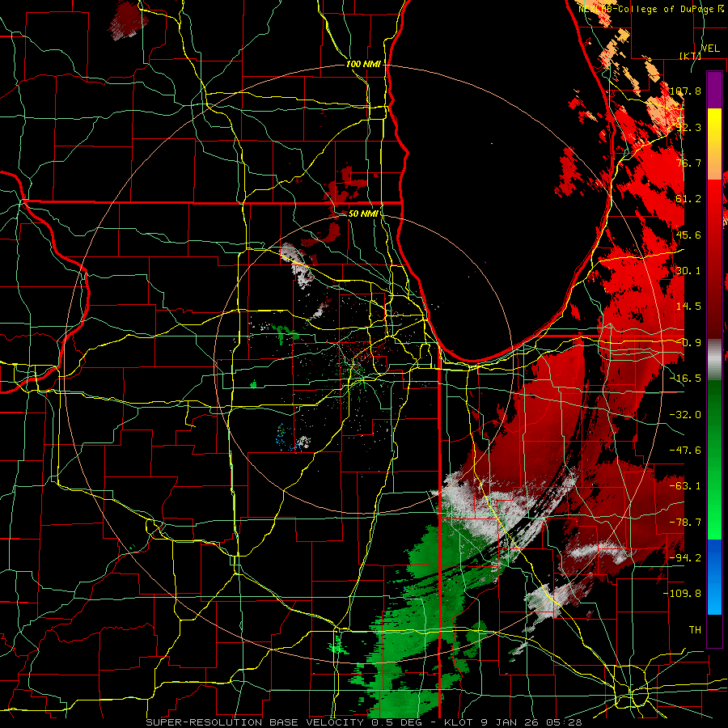This screenshot has width=728, height=728.
Task: Select the -0.9 legend value
Action: pyautogui.click(x=688, y=343)
